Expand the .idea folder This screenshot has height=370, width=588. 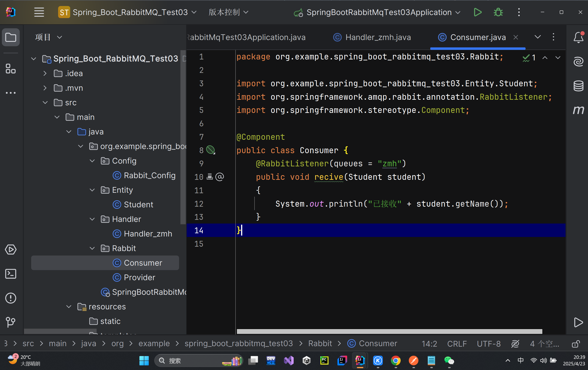[x=45, y=73]
